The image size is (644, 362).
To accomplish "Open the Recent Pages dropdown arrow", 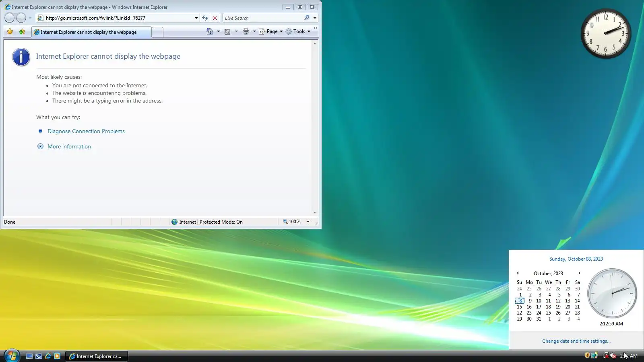I will pyautogui.click(x=30, y=18).
